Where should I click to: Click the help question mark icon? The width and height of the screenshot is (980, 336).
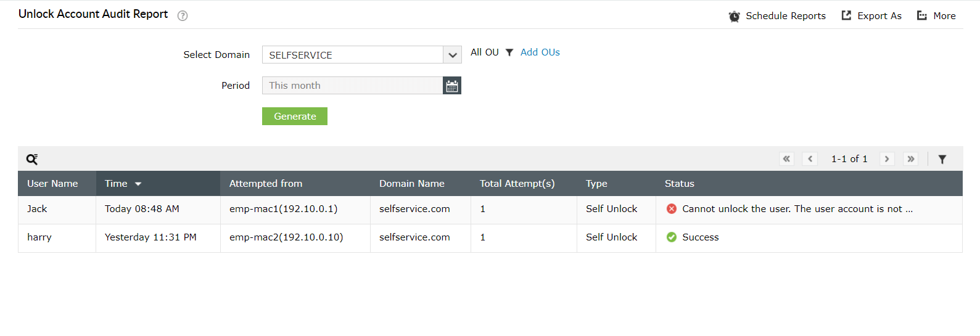coord(183,16)
